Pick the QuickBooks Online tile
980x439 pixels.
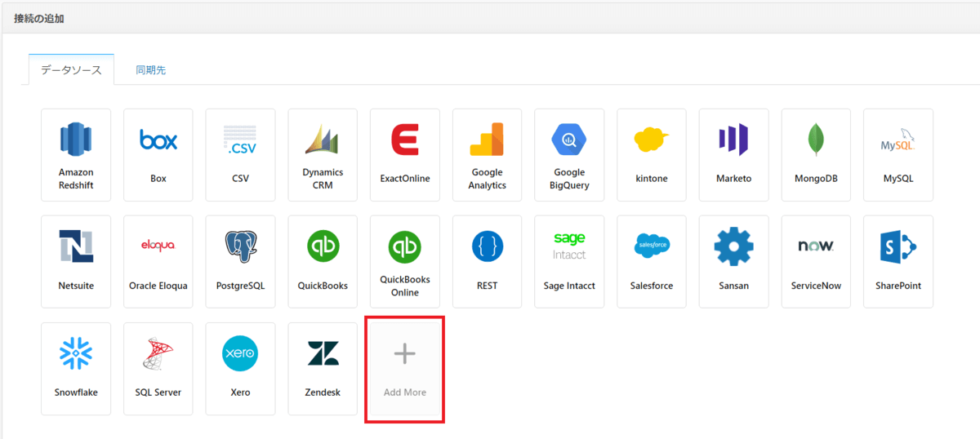click(405, 261)
